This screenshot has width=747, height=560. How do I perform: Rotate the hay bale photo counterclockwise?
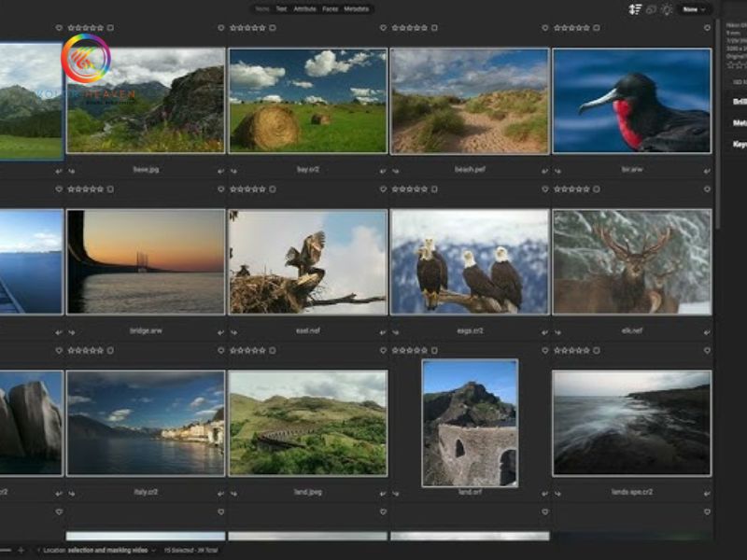pyautogui.click(x=234, y=171)
